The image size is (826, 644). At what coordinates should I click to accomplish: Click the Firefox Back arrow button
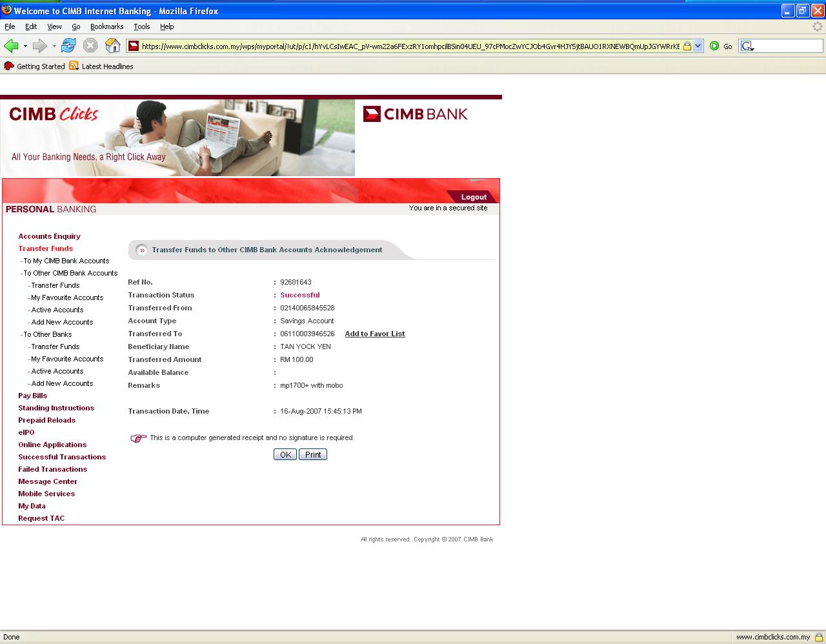coord(11,46)
